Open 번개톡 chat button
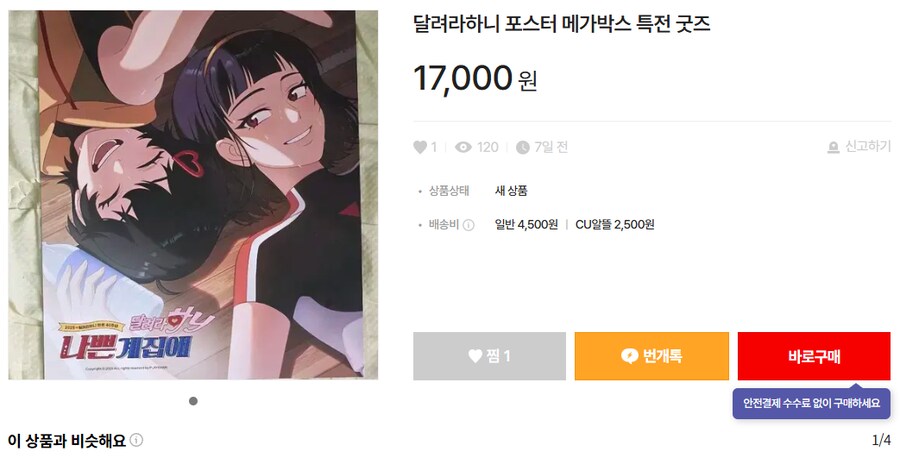The height and width of the screenshot is (458, 900). [x=651, y=356]
